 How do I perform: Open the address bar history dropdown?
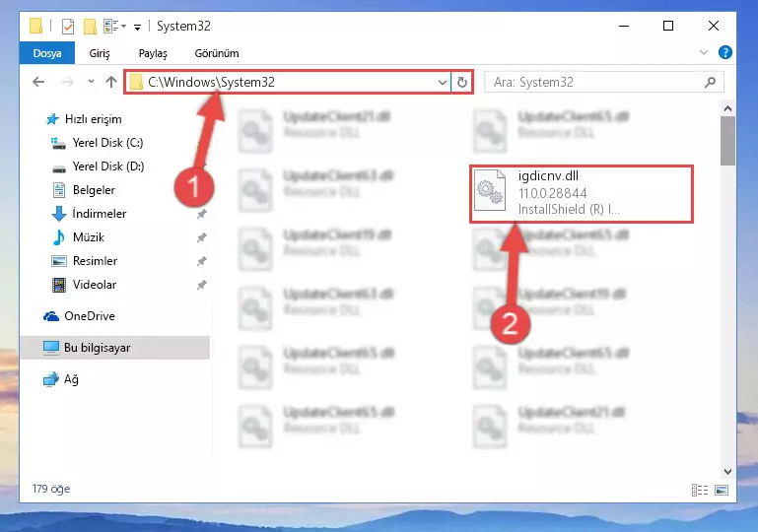point(442,82)
